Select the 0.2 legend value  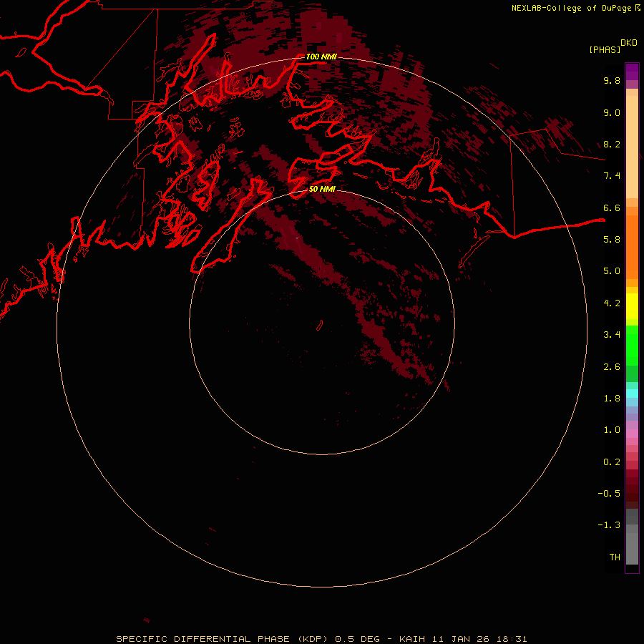coord(612,462)
